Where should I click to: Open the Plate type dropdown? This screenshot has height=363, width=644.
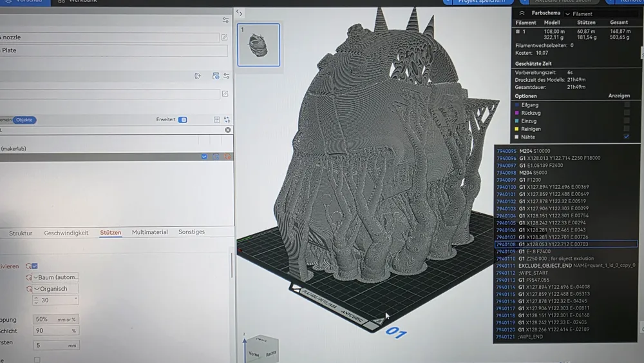(x=114, y=50)
